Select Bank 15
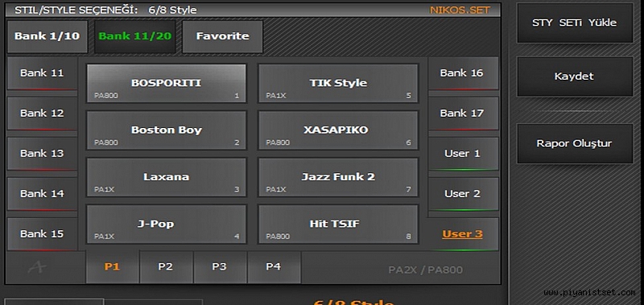This screenshot has height=305, width=644. 42,234
